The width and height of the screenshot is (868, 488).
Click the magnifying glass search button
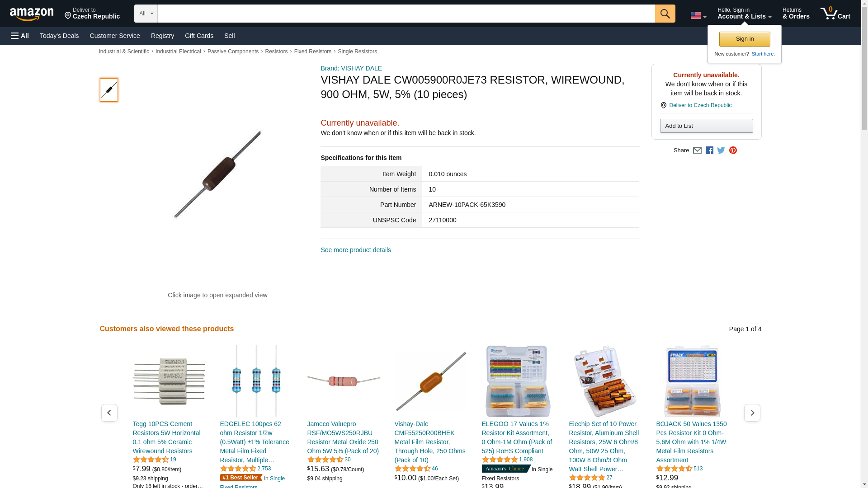coord(665,14)
